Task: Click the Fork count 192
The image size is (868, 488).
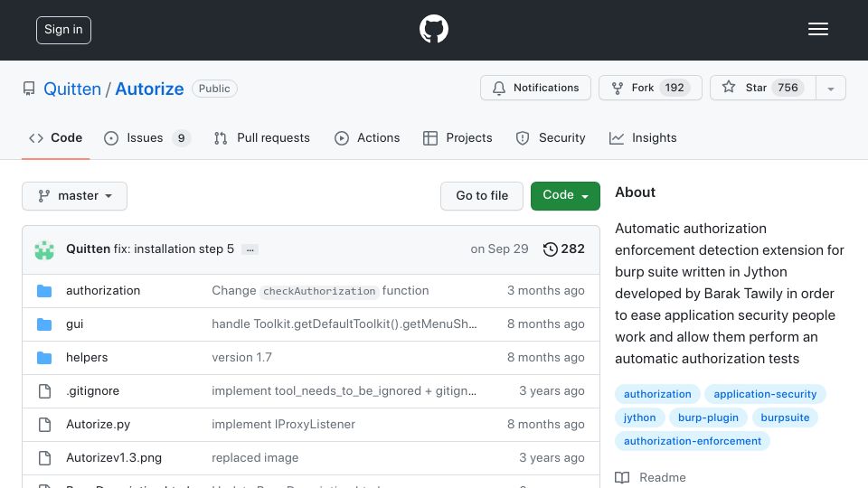Action: pos(675,88)
